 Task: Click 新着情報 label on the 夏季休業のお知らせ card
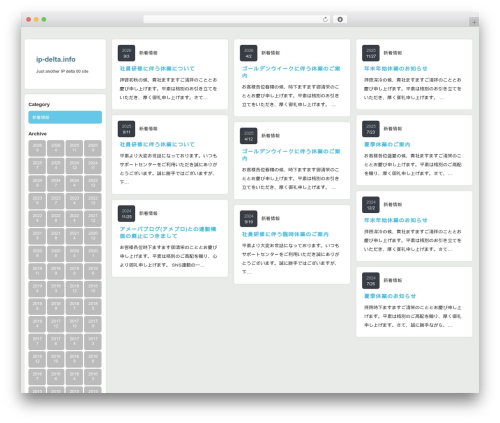coord(393,280)
